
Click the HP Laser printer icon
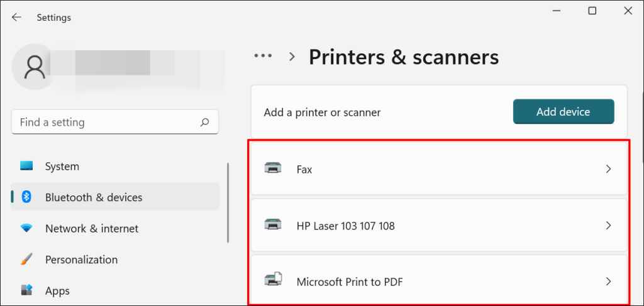273,225
